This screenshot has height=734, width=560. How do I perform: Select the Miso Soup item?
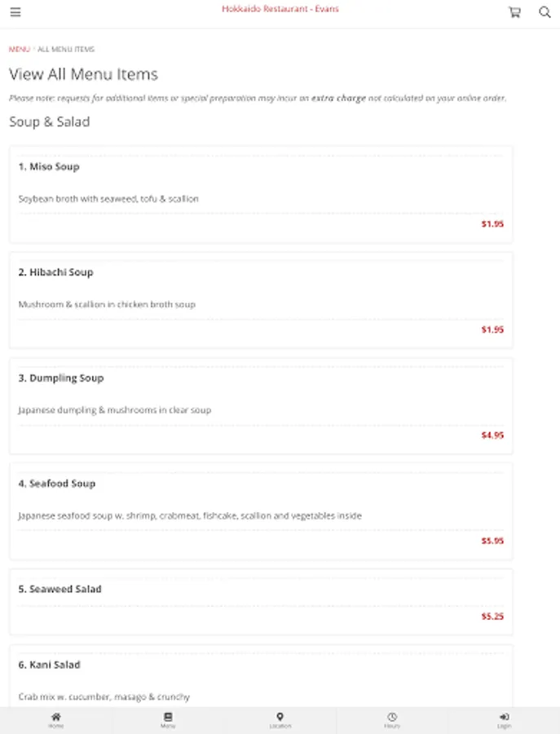click(x=49, y=167)
